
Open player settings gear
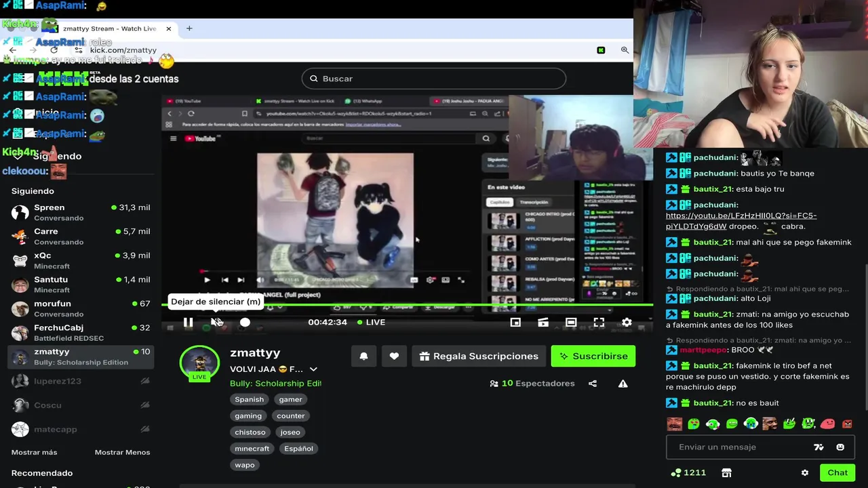click(x=627, y=323)
